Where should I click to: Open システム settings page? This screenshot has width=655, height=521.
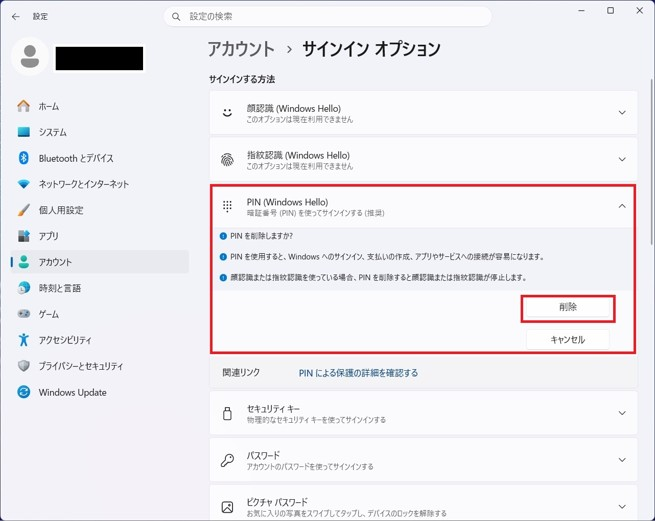[99, 132]
